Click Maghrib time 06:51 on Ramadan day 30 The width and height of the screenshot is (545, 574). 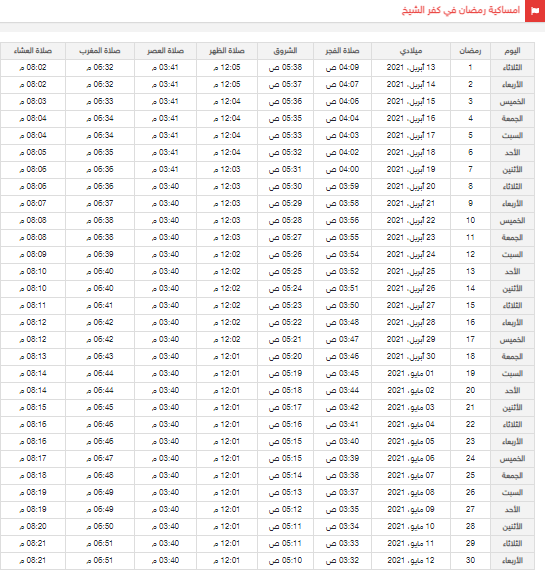[100, 560]
